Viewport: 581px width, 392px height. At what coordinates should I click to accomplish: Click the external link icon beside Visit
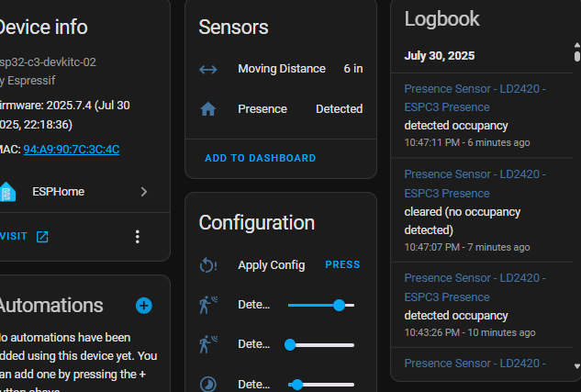42,237
